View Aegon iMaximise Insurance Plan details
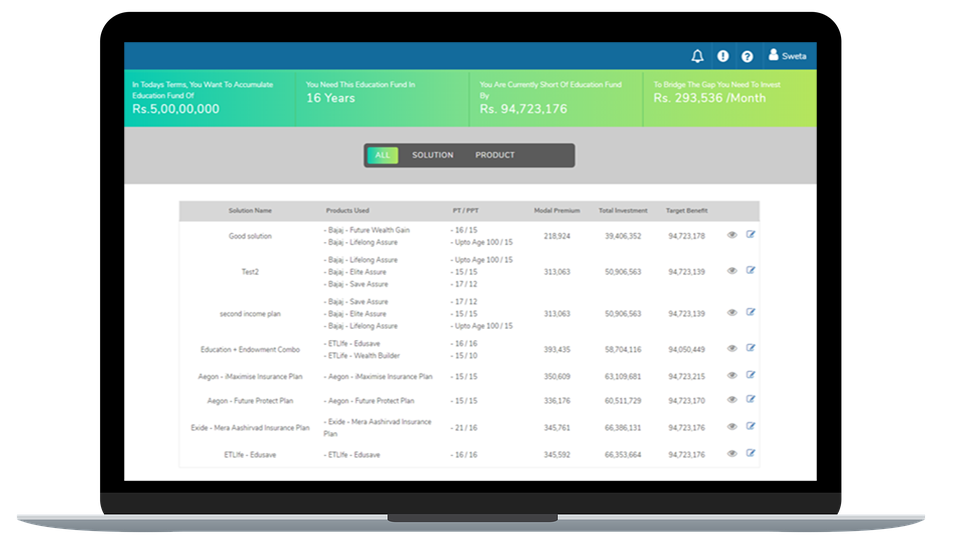The image size is (960, 548). pos(732,375)
